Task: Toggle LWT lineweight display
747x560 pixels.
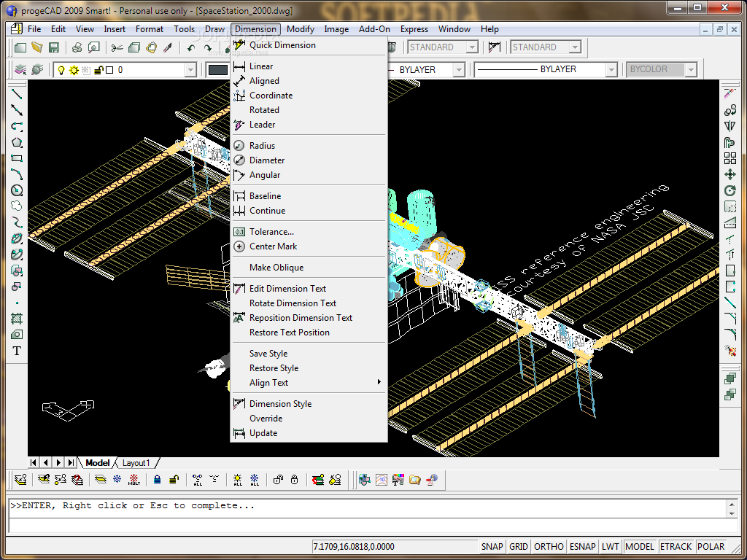Action: pos(611,547)
